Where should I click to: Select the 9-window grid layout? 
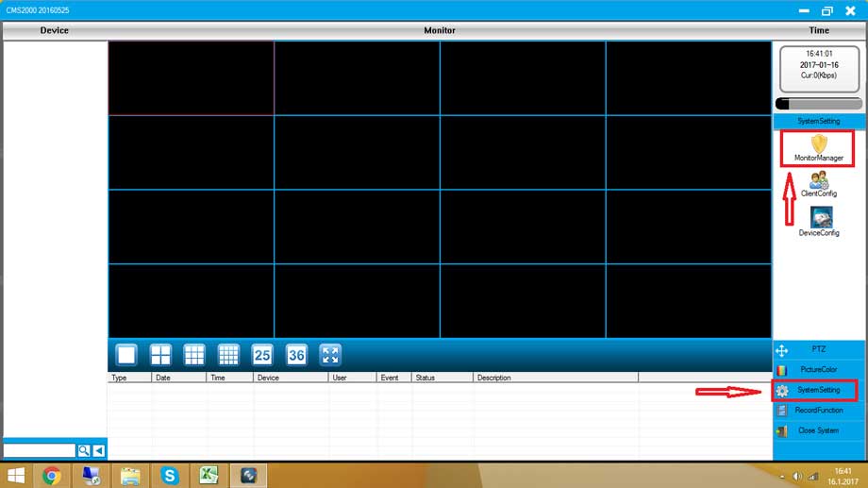pos(194,355)
